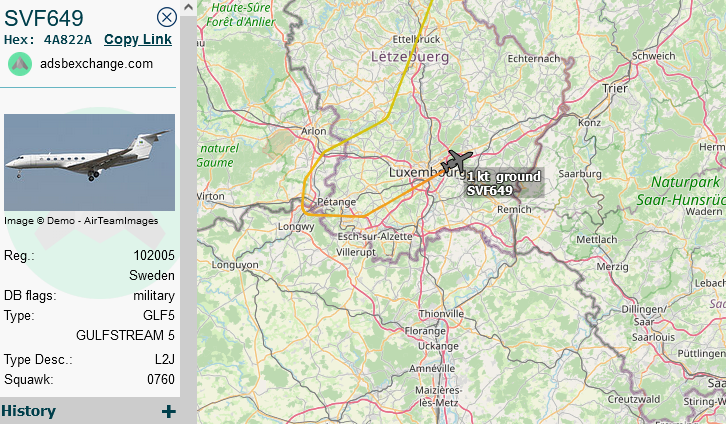Select the SVF649 airplane icon on map

[457, 162]
